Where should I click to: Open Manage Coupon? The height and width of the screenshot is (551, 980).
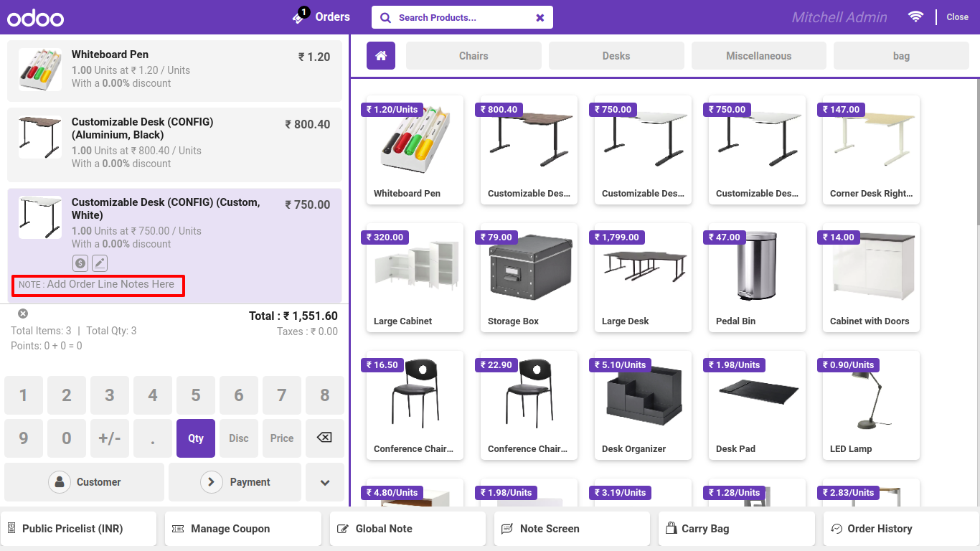click(x=243, y=529)
